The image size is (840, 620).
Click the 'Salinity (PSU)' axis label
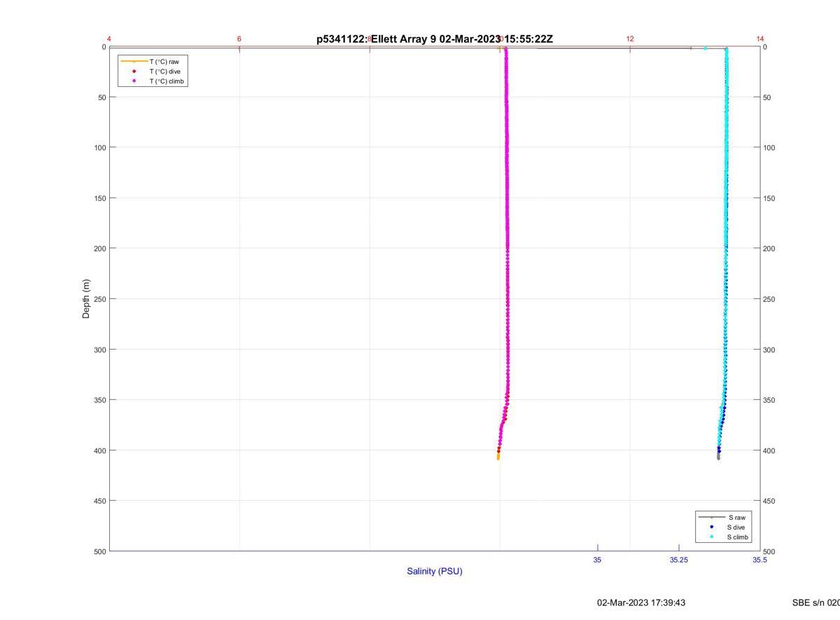tap(435, 571)
